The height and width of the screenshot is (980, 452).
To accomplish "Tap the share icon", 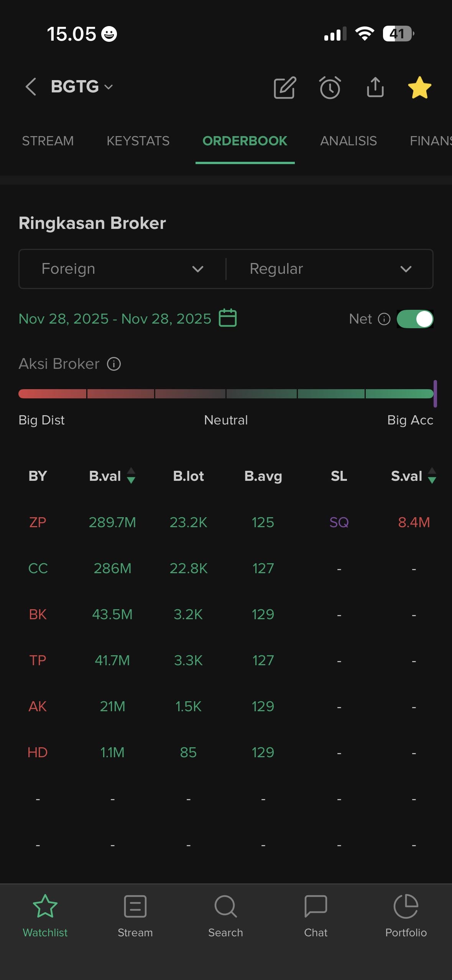I will point(375,87).
